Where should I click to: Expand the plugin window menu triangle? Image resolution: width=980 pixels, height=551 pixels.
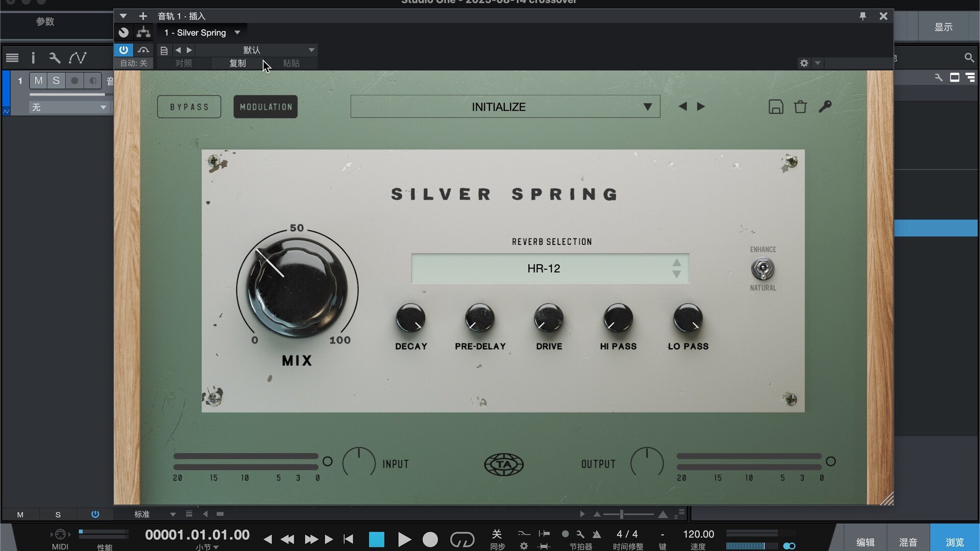[x=123, y=16]
